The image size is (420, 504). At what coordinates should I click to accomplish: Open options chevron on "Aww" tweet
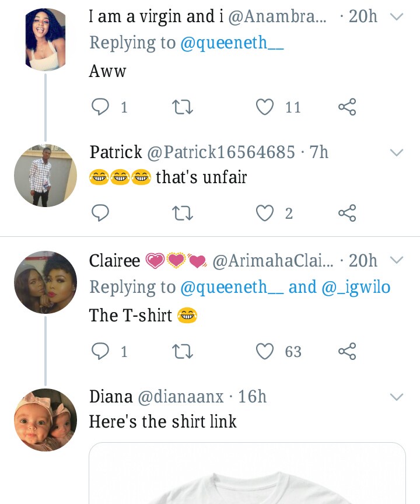click(396, 17)
